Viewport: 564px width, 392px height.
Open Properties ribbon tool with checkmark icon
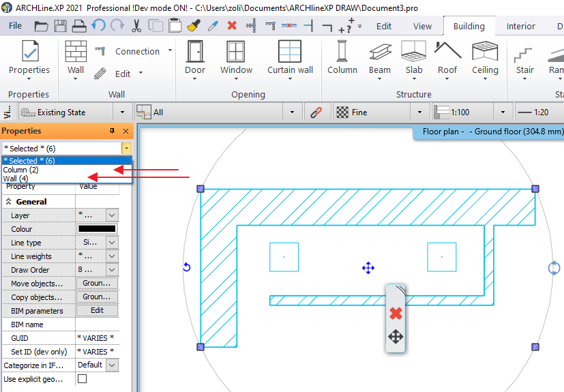click(x=29, y=57)
